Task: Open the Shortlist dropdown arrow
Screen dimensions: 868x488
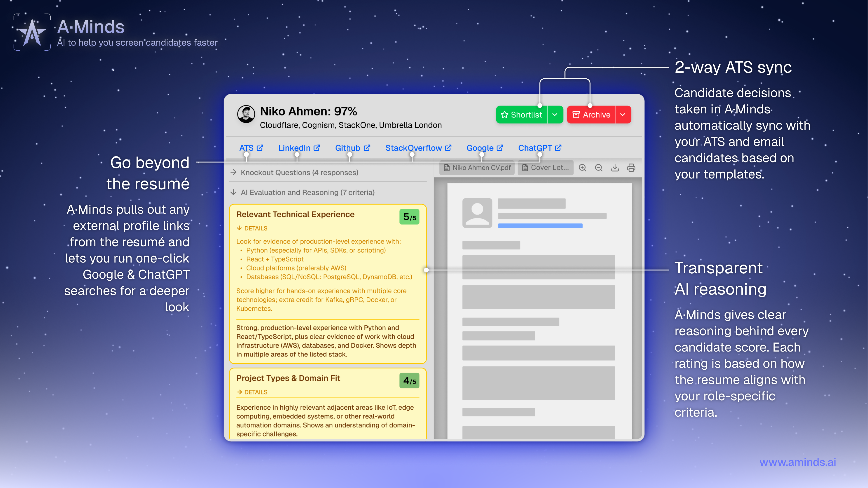Action: click(555, 115)
